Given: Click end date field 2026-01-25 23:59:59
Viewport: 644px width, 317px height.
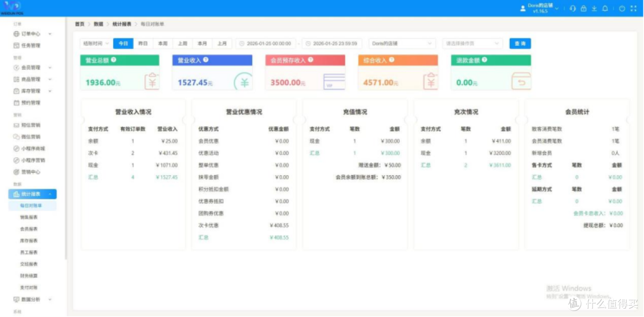Looking at the screenshot, I should (x=332, y=43).
